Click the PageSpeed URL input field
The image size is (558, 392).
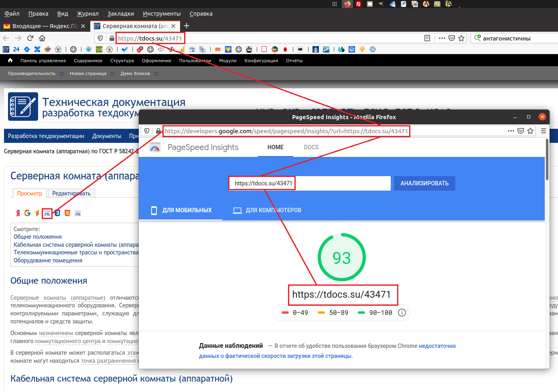click(309, 183)
